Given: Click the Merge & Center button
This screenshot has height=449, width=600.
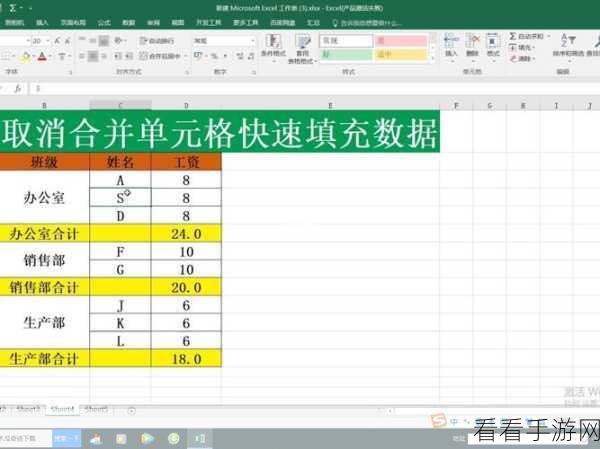Looking at the screenshot, I should 160,56.
